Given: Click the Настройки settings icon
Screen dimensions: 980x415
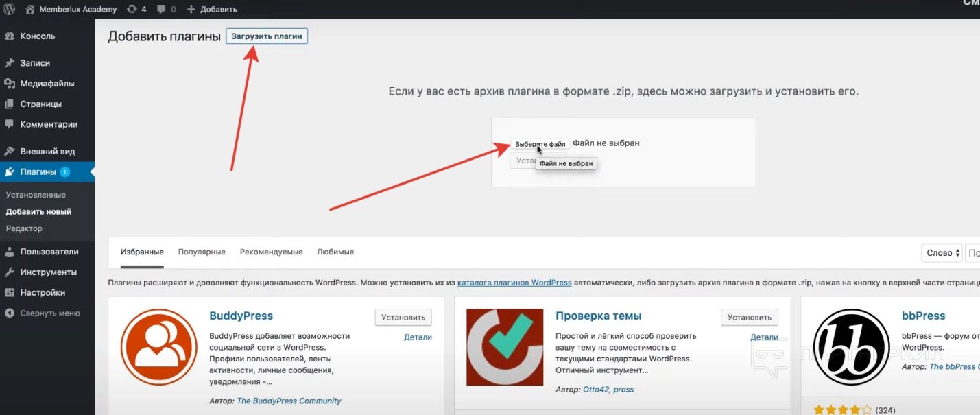Looking at the screenshot, I should coord(10,292).
